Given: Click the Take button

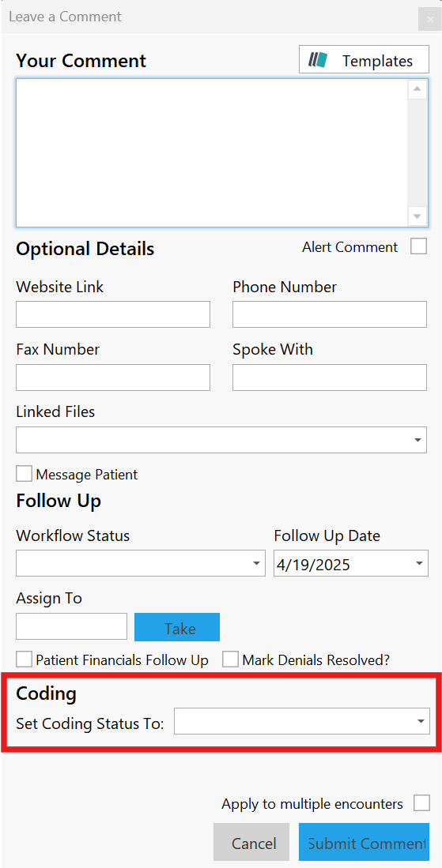Looking at the screenshot, I should pyautogui.click(x=177, y=627).
